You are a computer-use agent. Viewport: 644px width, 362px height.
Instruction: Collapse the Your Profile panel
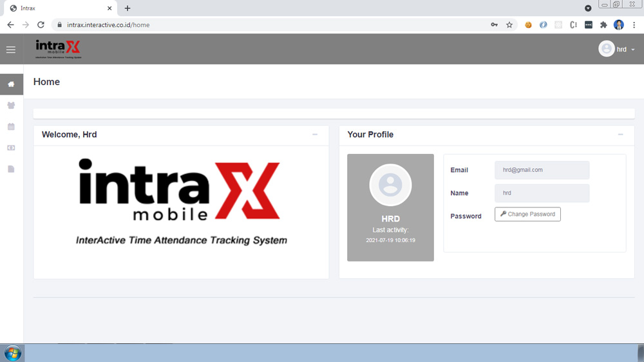621,135
